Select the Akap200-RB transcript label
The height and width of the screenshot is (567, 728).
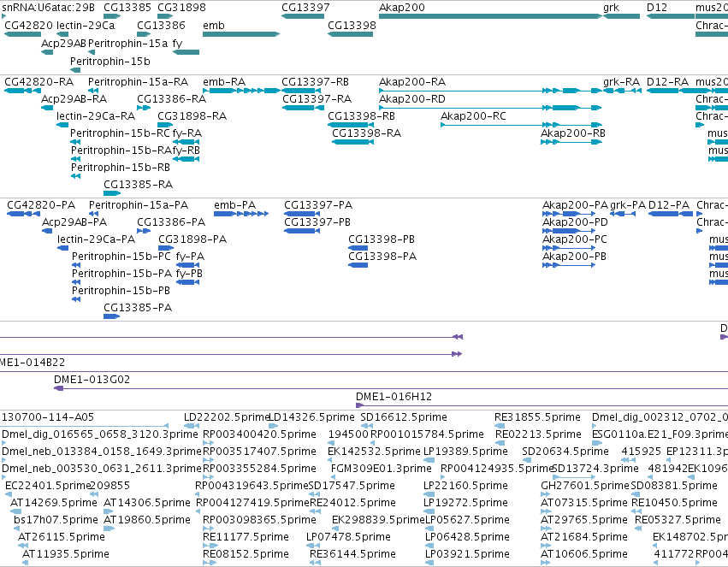[x=573, y=133]
